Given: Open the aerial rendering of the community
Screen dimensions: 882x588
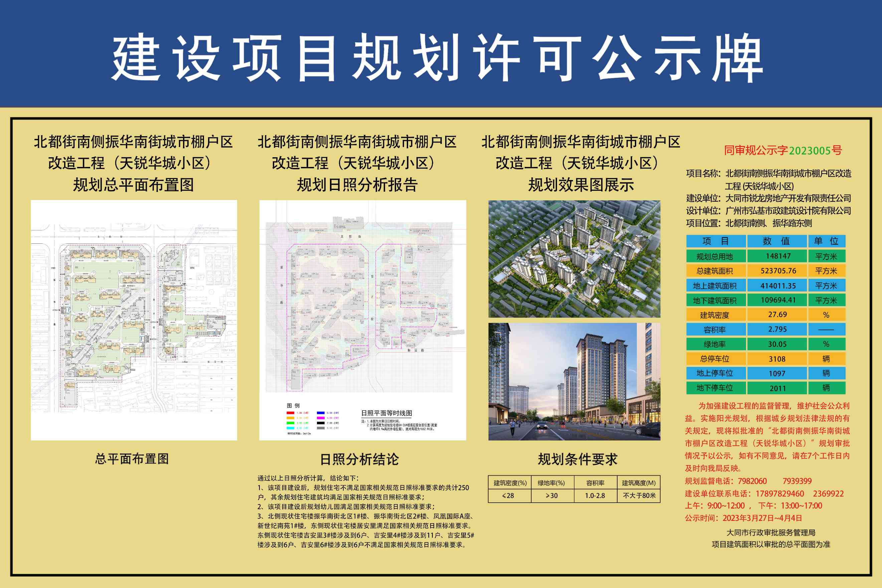Looking at the screenshot, I should tap(574, 259).
